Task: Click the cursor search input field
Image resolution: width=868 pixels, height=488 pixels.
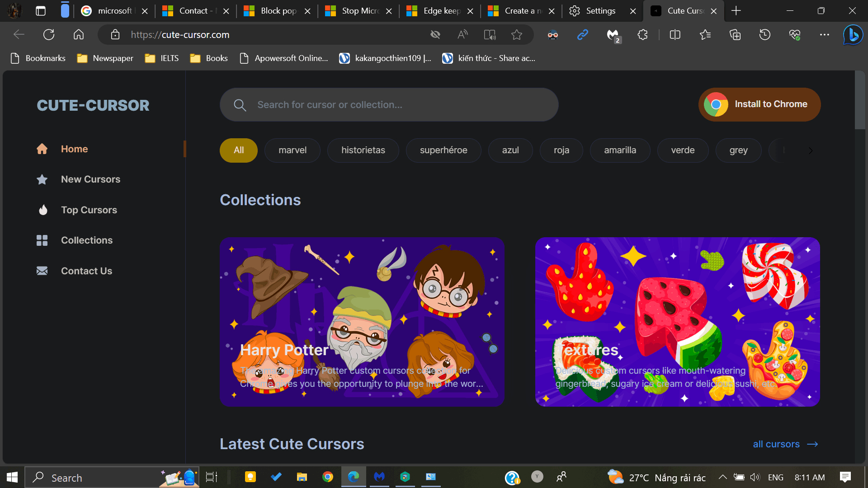Action: (x=389, y=105)
